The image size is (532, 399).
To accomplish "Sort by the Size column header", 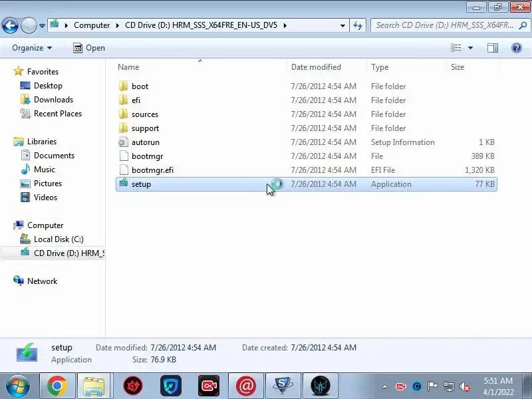I will pos(473,67).
